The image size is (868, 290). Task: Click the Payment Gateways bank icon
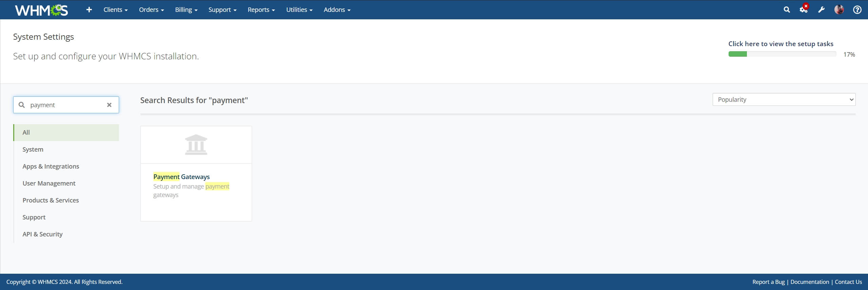click(x=196, y=144)
